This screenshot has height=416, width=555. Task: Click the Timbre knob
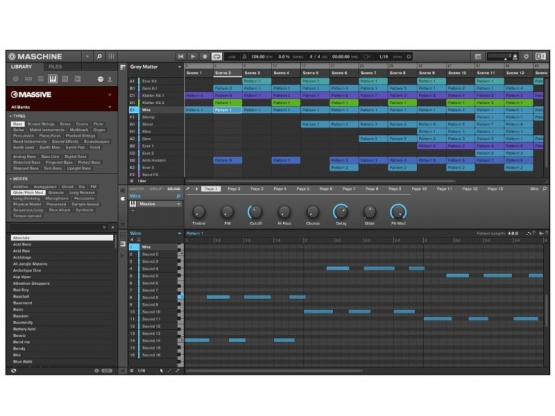pyautogui.click(x=199, y=212)
